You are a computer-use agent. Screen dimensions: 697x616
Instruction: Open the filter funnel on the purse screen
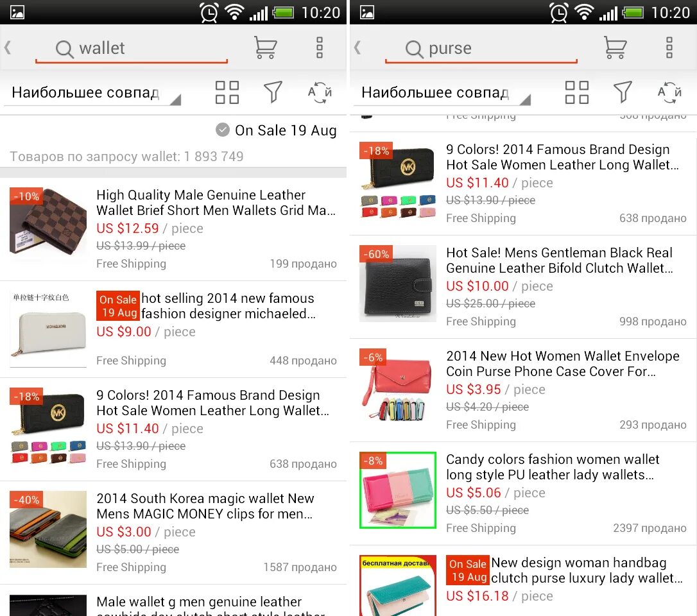pyautogui.click(x=623, y=92)
